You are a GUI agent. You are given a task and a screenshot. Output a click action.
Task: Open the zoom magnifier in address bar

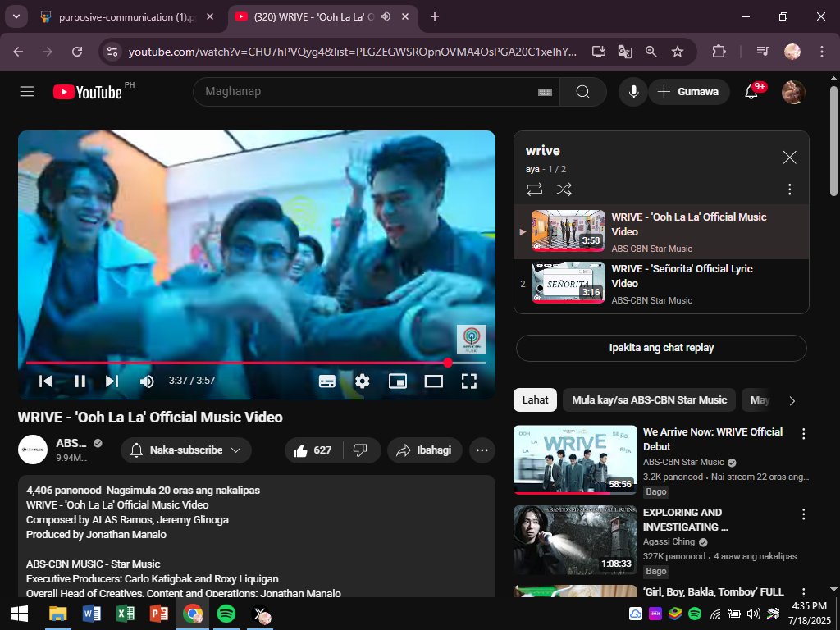(651, 52)
